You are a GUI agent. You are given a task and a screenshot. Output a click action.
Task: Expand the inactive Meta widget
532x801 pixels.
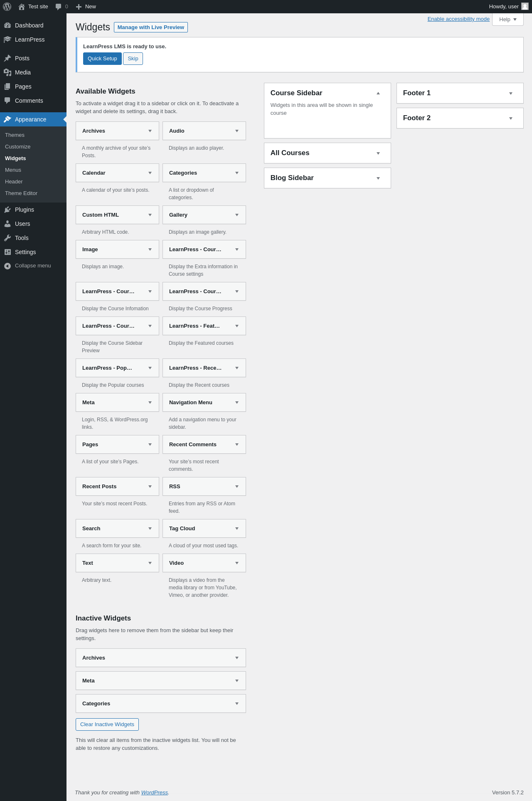point(237,681)
